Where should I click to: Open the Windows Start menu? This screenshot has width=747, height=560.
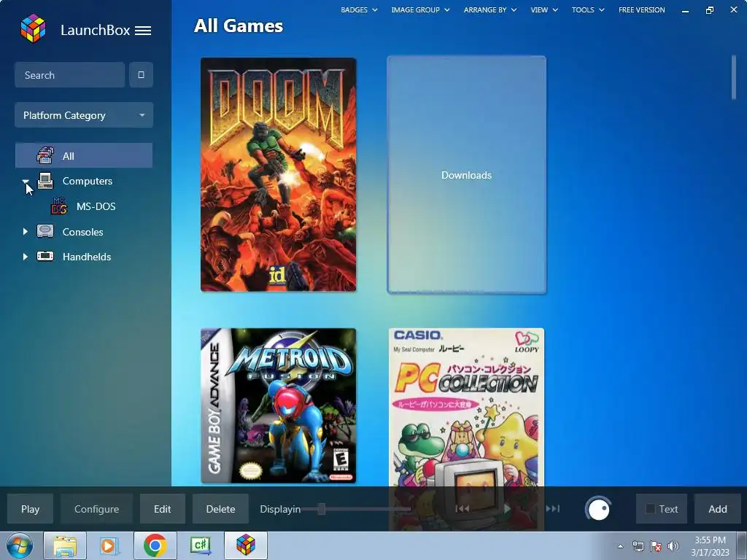19,545
